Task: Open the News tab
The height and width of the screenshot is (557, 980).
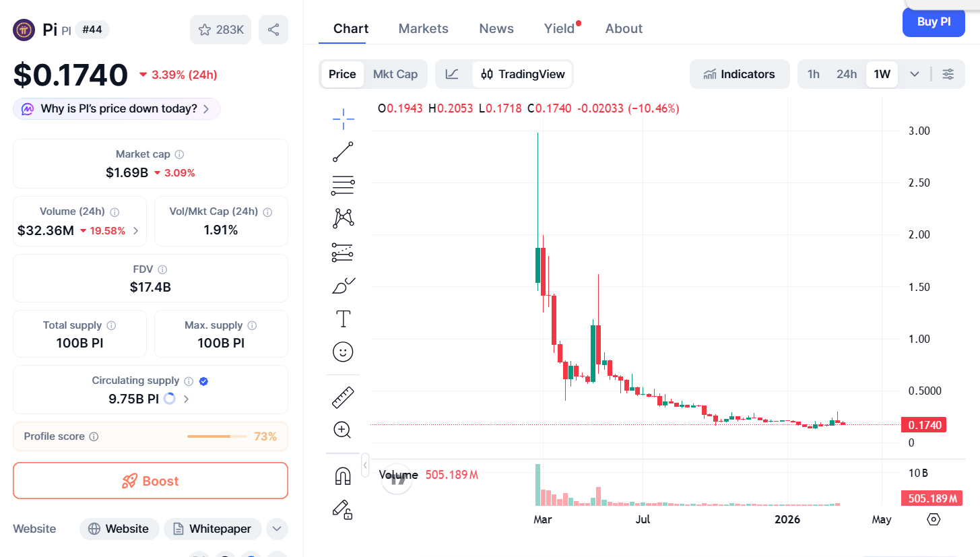Action: tap(496, 28)
